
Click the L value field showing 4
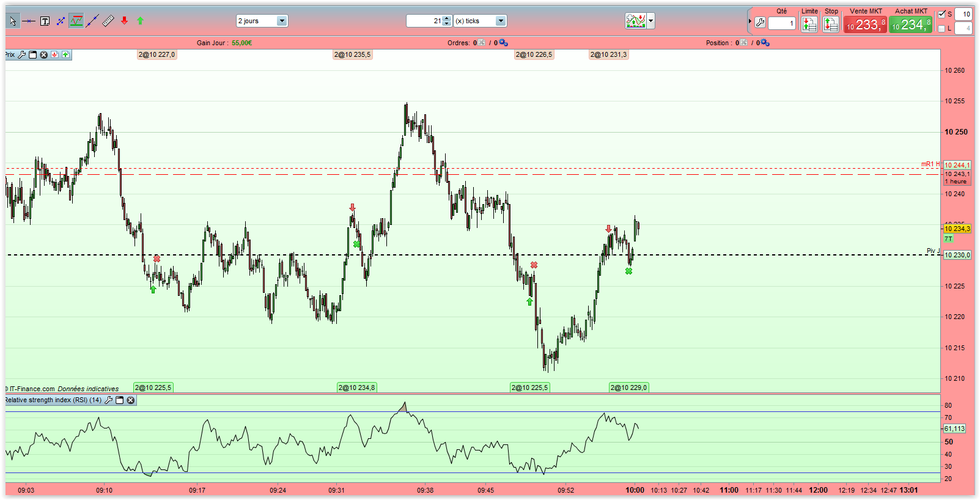(963, 28)
